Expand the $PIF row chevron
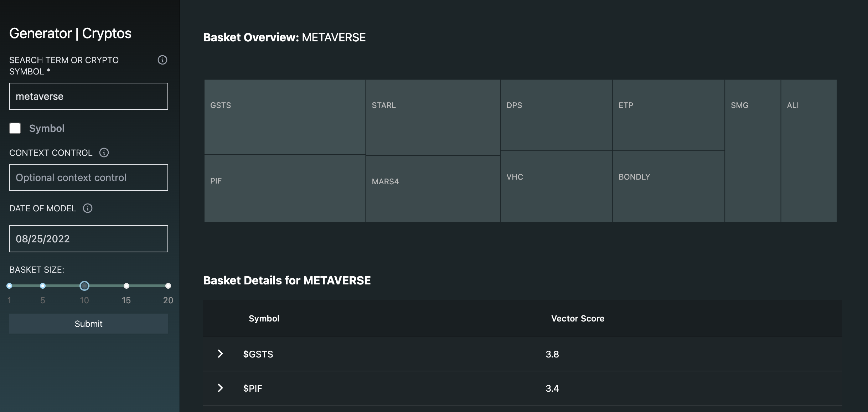This screenshot has height=412, width=868. [x=220, y=388]
